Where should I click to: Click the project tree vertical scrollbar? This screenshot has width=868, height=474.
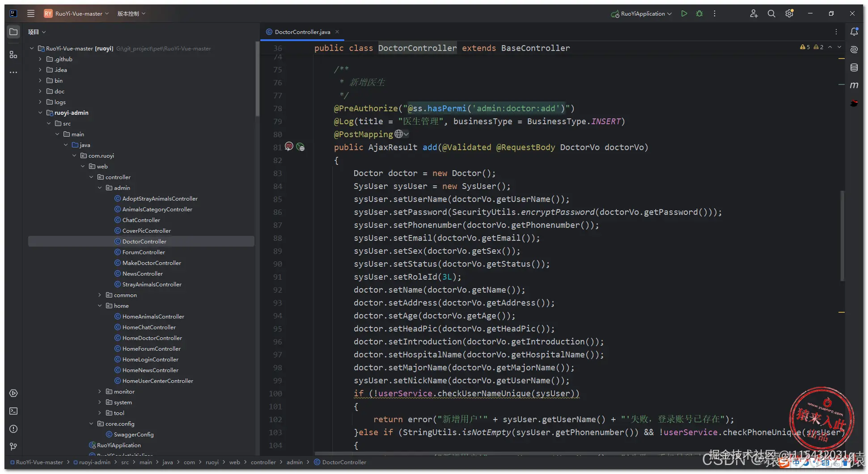(257, 79)
